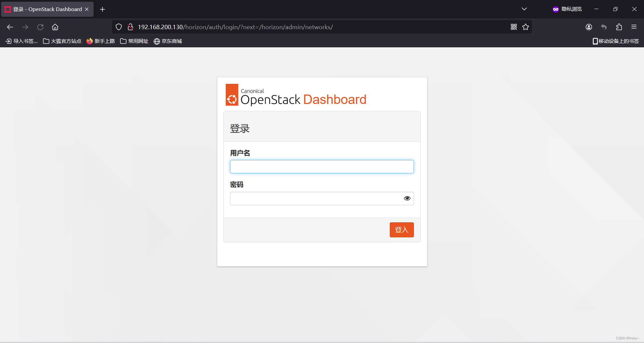Open the extensions puzzle icon

(x=619, y=27)
